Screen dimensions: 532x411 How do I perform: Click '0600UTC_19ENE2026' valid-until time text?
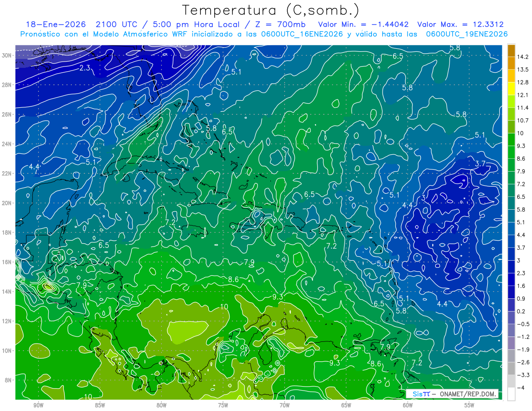click(466, 34)
